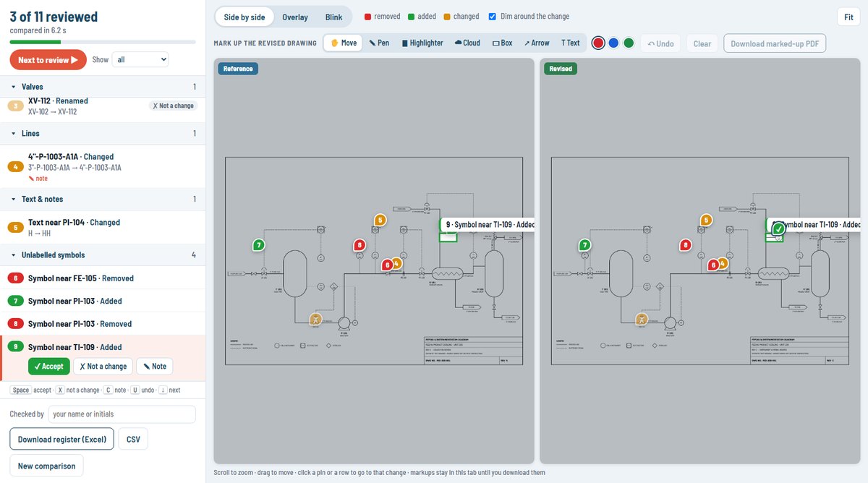This screenshot has width=868, height=483.
Task: Switch to Blink view
Action: coord(333,17)
